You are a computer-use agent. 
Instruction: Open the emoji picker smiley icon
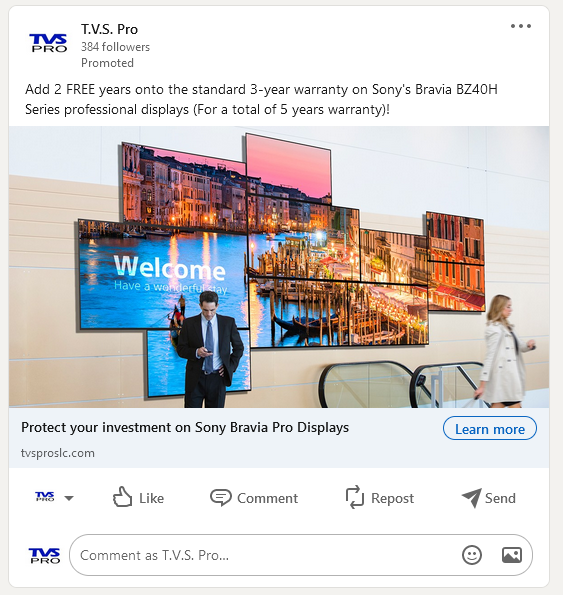472,555
